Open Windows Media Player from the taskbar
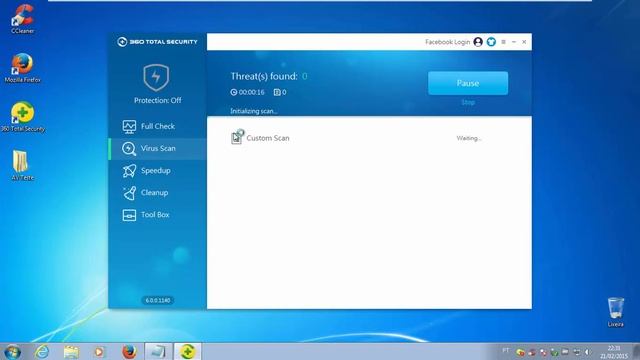The height and width of the screenshot is (360, 640). click(99, 351)
